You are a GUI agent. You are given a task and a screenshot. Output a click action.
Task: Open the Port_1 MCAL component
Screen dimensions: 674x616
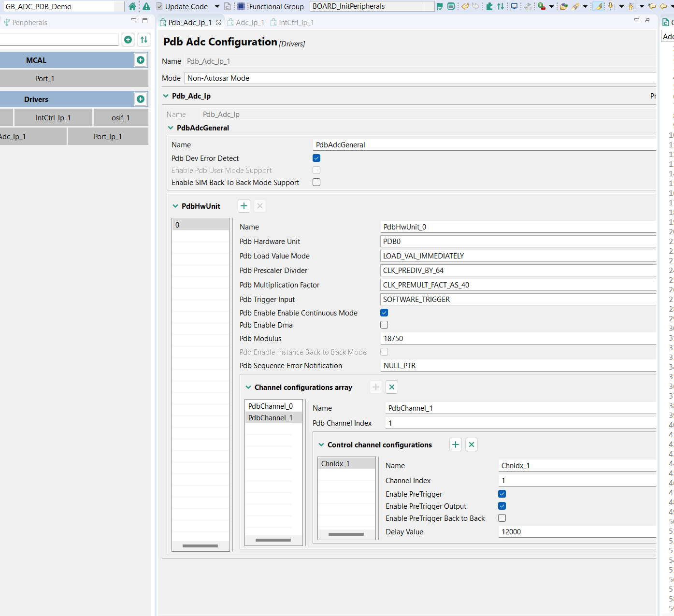click(x=74, y=78)
